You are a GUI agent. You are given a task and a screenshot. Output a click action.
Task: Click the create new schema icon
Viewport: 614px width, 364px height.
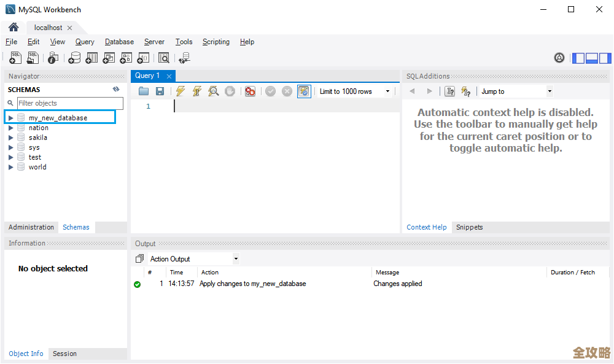(74, 58)
